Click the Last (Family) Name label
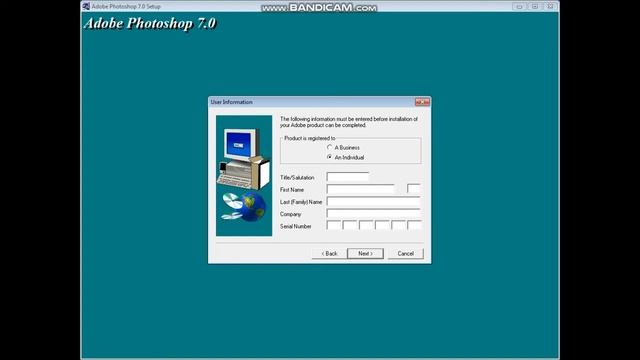The width and height of the screenshot is (640, 360). [301, 202]
